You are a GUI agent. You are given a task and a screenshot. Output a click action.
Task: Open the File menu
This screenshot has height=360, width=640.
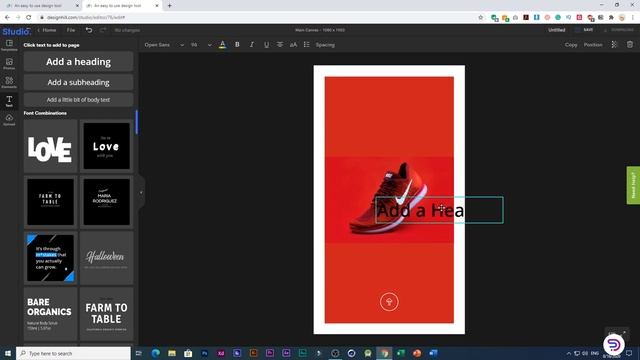point(71,30)
